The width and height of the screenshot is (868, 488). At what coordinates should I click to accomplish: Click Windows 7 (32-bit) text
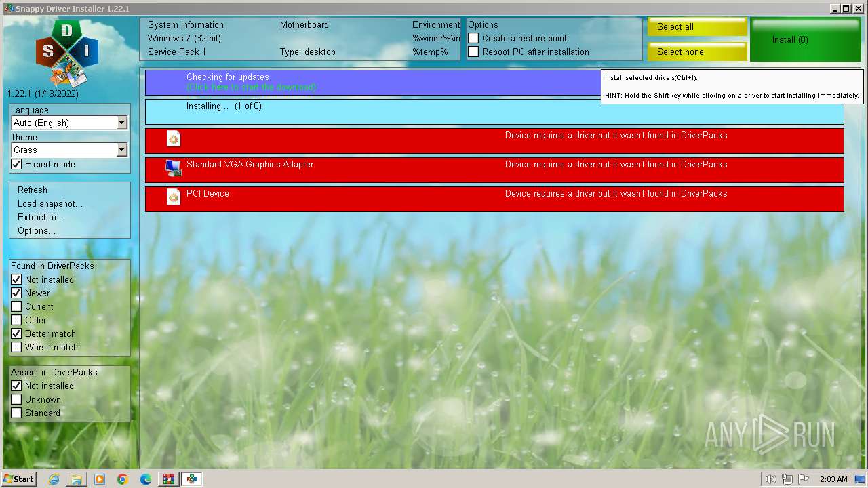[184, 39]
